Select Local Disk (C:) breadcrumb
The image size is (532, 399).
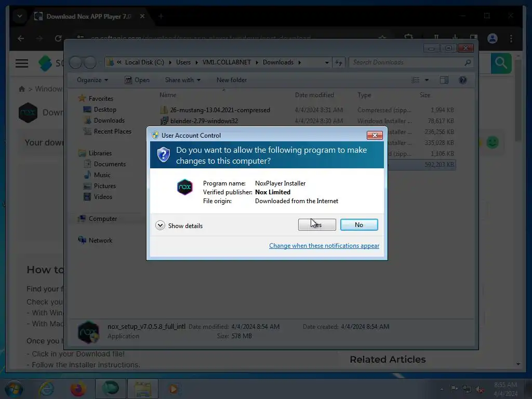coord(144,62)
